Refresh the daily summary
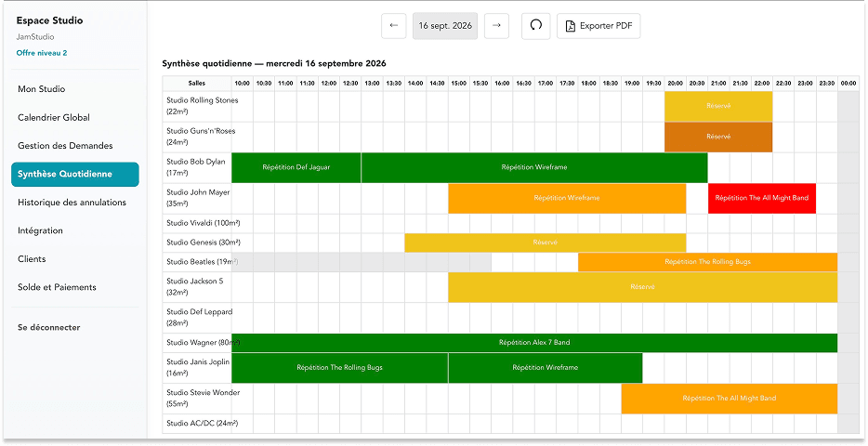Image resolution: width=868 pixels, height=446 pixels. coord(536,26)
